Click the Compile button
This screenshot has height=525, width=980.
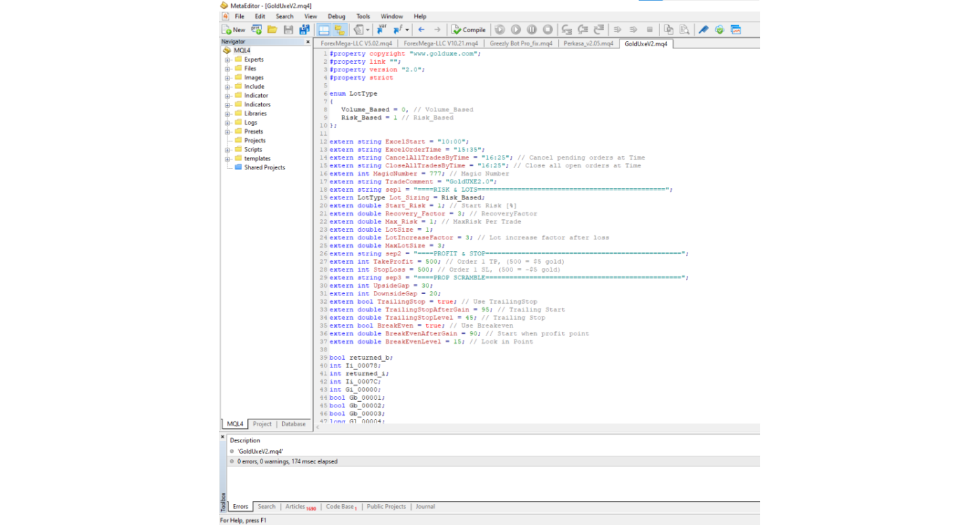click(x=468, y=29)
